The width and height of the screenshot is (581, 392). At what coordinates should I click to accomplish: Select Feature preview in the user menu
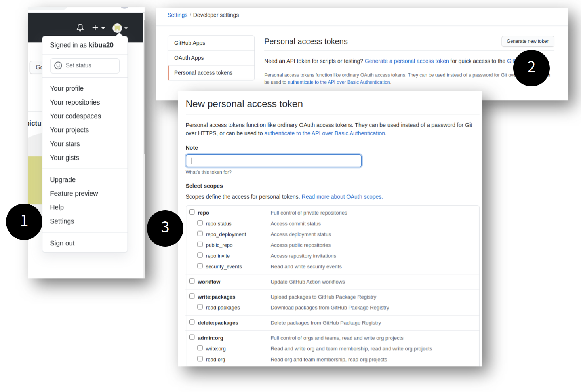74,194
